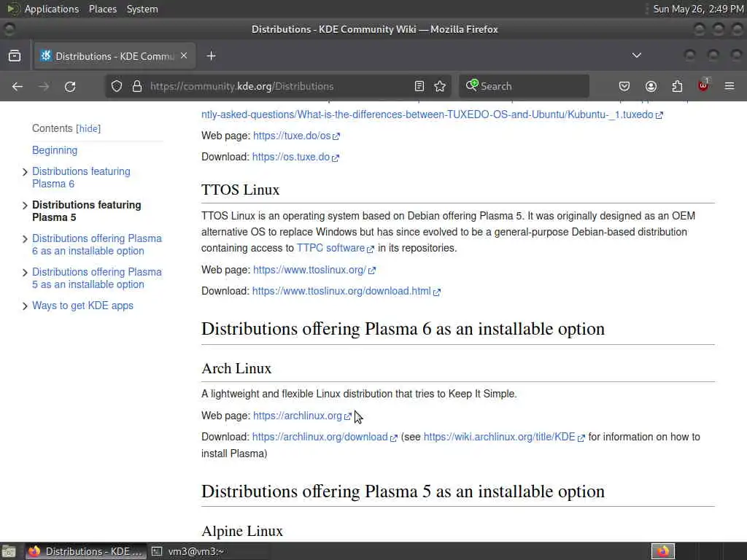Click the Alpine Linux heading
This screenshot has height=560, width=747.
click(x=242, y=531)
